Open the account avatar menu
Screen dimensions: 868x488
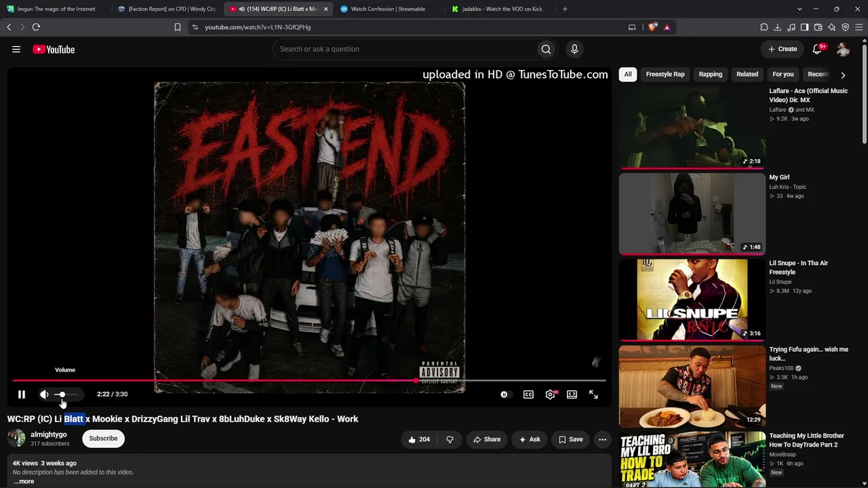coord(843,49)
